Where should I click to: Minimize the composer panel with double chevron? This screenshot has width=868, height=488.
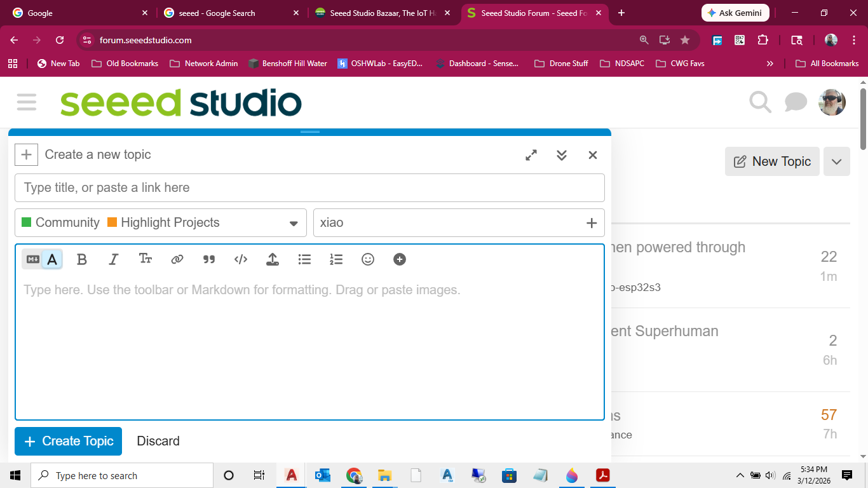(x=562, y=155)
